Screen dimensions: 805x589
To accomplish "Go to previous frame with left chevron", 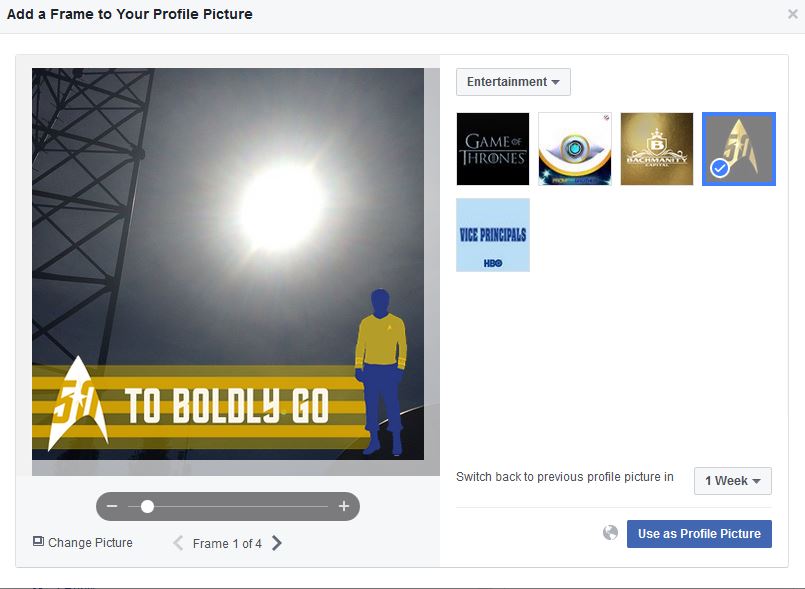I will (178, 543).
